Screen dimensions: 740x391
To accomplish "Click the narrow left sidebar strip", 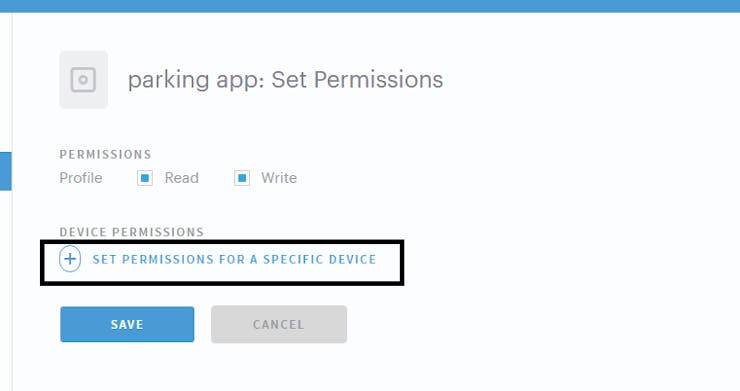I will click(6, 202).
